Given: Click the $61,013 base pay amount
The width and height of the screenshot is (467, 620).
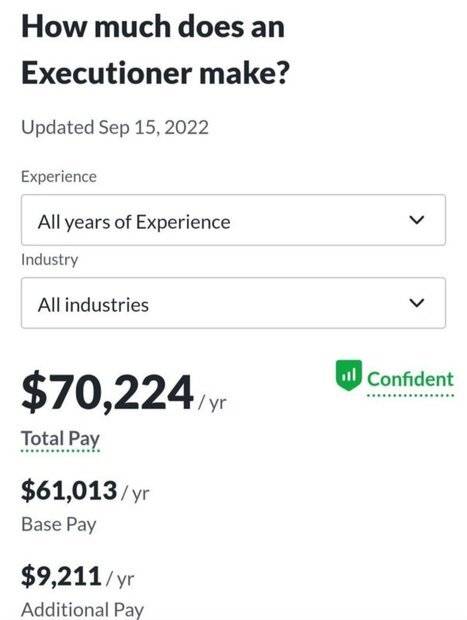Looking at the screenshot, I should (x=69, y=490).
